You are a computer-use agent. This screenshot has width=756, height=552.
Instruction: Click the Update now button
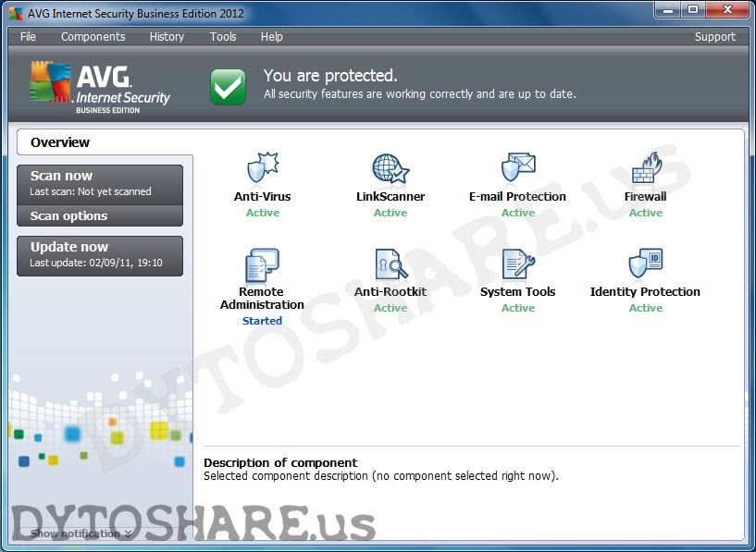[100, 256]
